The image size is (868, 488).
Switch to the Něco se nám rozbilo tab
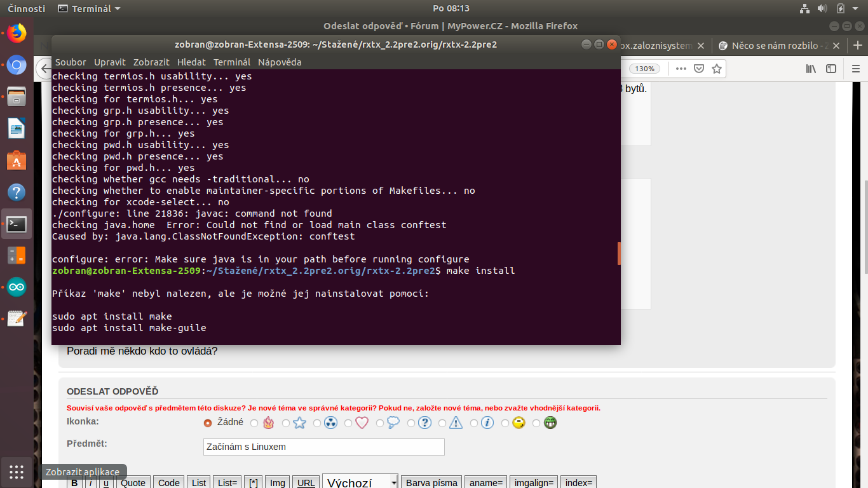click(x=776, y=46)
